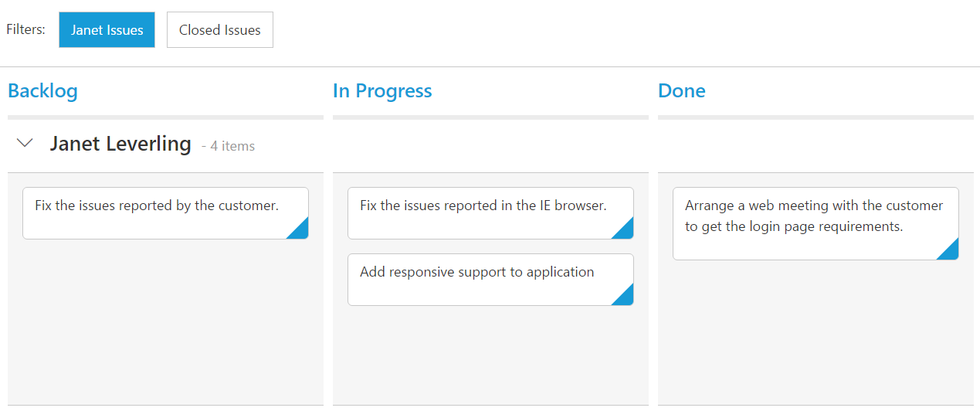Select the "Arrange a web meeting" card
Image resolution: width=980 pixels, height=411 pixels.
point(814,216)
